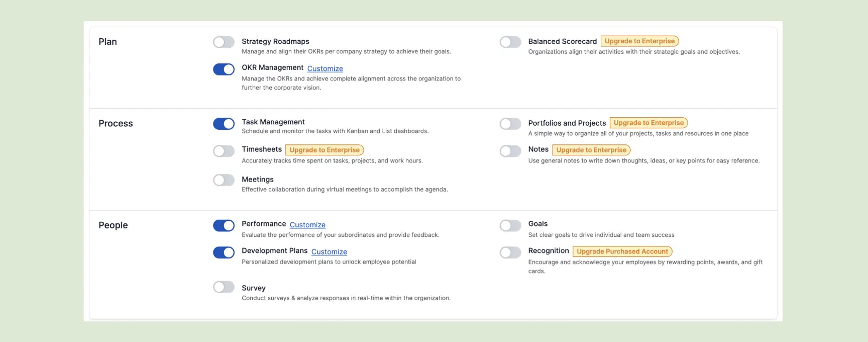The image size is (868, 342).
Task: Open Customize for OKR Management
Action: tap(325, 68)
